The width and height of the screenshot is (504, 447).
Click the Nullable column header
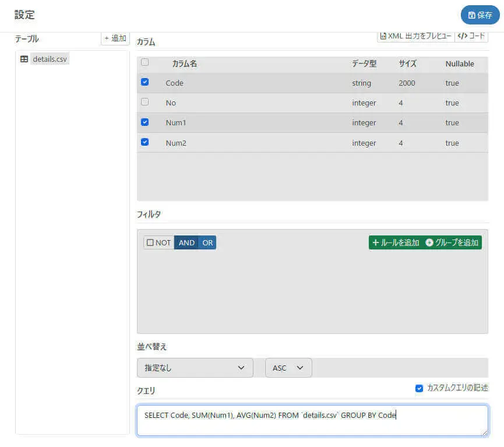coord(460,64)
